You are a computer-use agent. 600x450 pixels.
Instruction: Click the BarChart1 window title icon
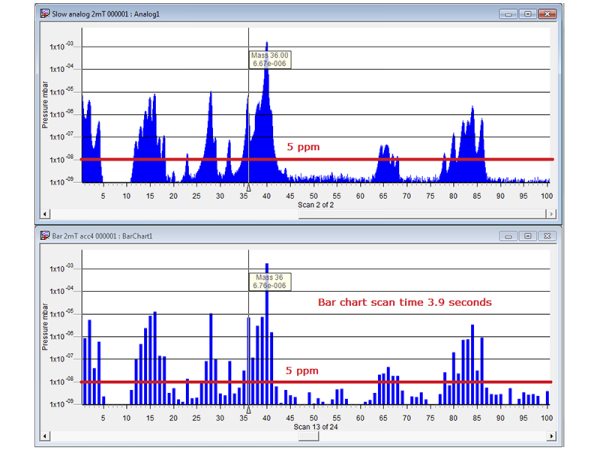click(x=43, y=237)
